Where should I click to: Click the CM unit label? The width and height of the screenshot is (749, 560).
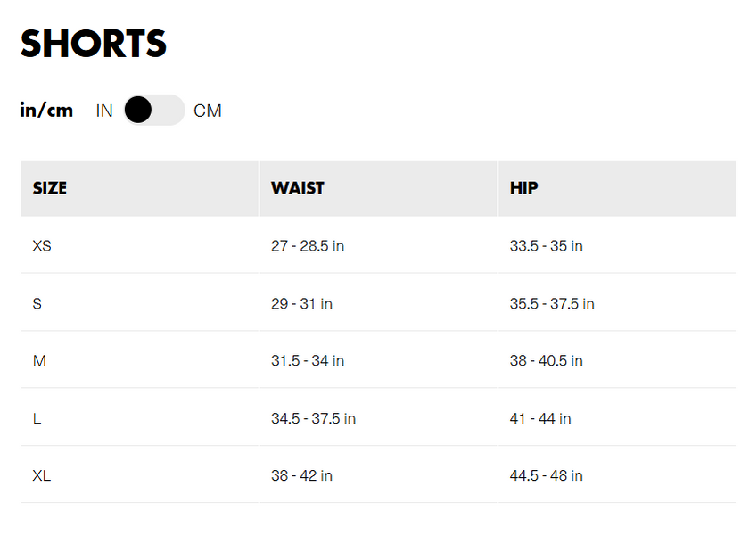(x=208, y=111)
